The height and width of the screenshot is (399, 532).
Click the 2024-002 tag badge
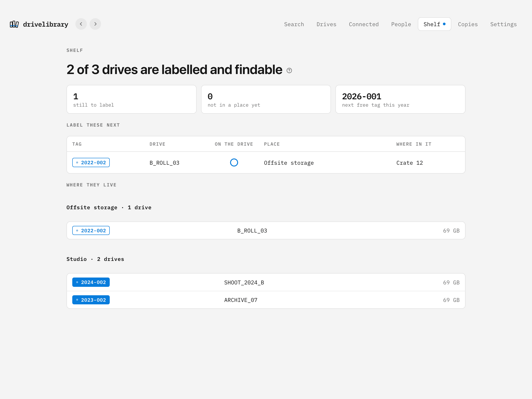click(x=91, y=282)
